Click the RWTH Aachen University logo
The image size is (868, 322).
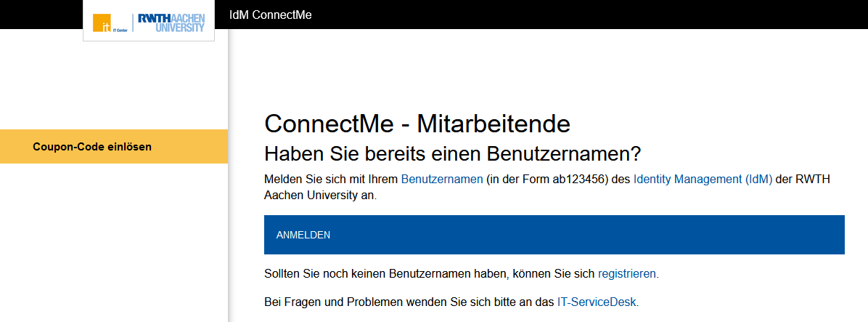(171, 22)
